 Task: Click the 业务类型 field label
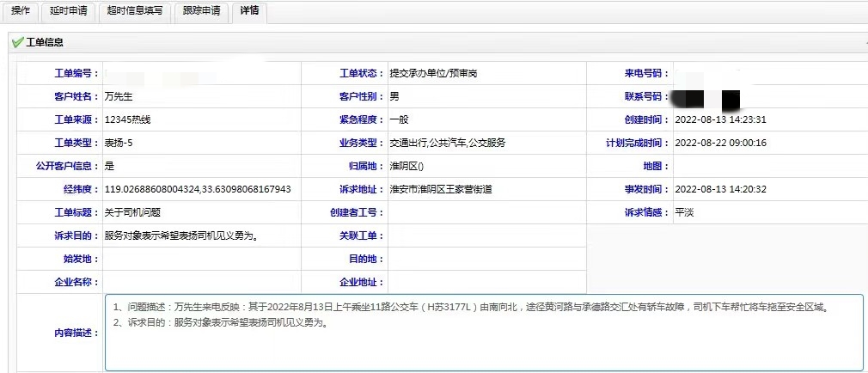click(x=362, y=144)
